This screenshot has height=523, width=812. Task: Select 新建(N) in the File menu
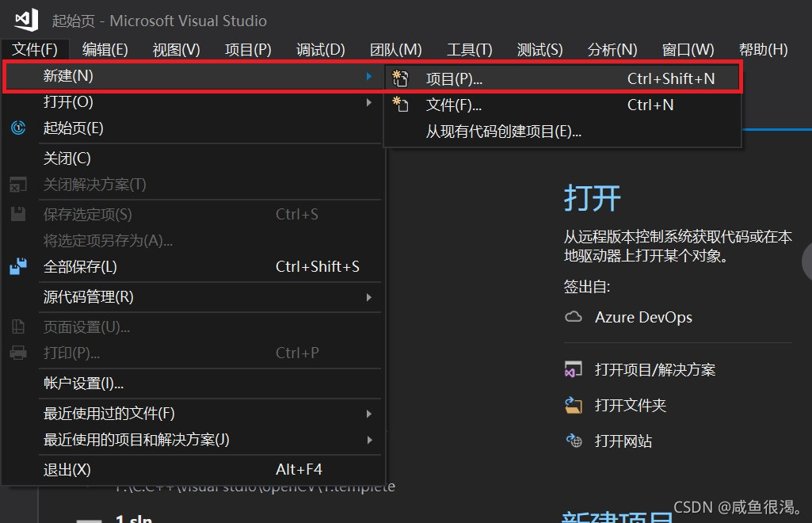(x=193, y=76)
